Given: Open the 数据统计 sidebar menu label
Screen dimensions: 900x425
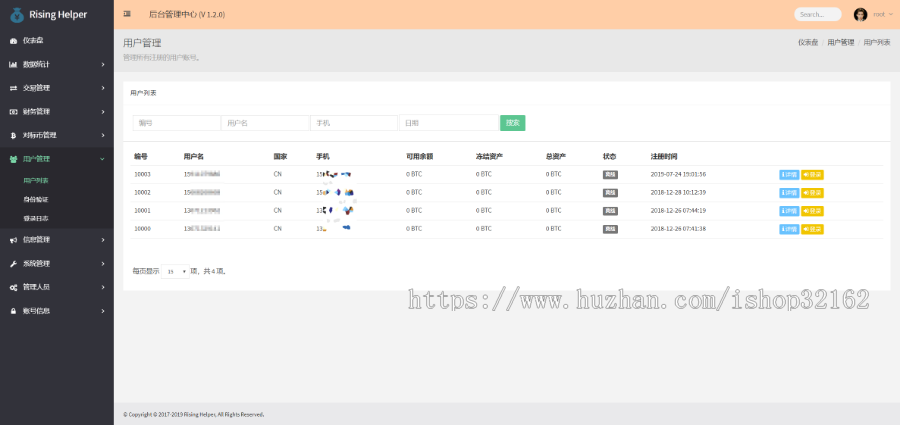Looking at the screenshot, I should click(x=36, y=64).
